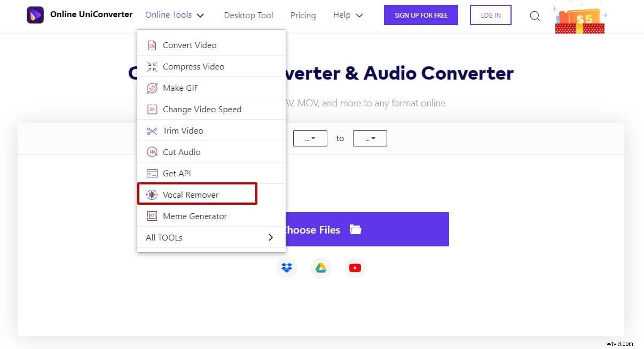Go to the Desktop Tool page
This screenshot has width=644, height=349.
pos(248,15)
